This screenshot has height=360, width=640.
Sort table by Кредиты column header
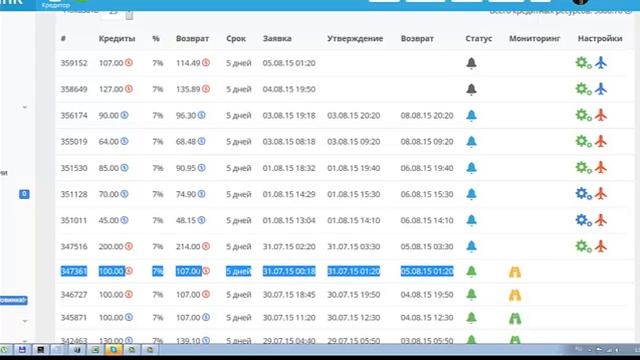pyautogui.click(x=117, y=38)
